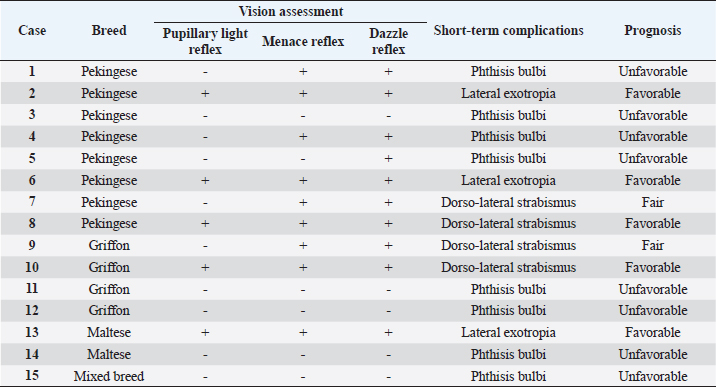Select Favorable prognosis in case 6 row
The width and height of the screenshot is (716, 387).
tap(653, 180)
